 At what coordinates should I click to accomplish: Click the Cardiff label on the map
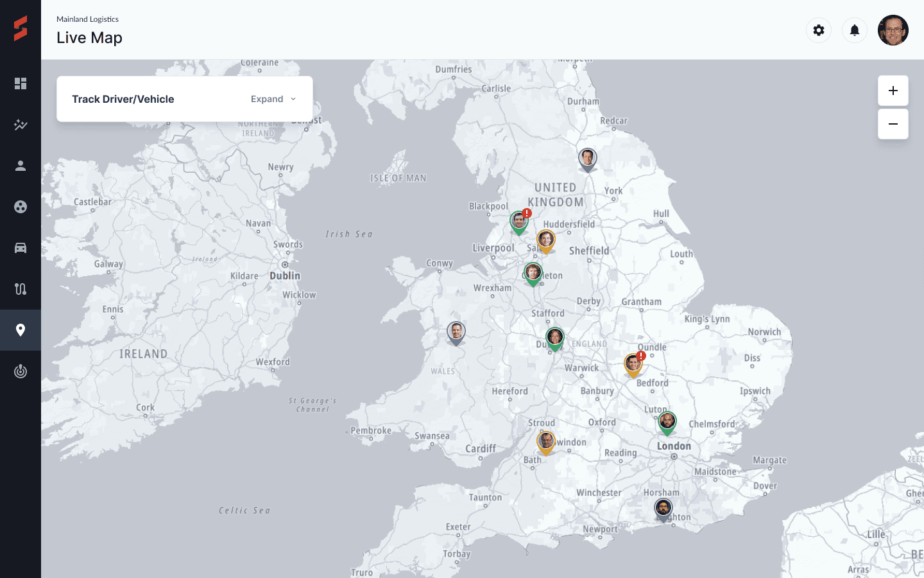pyautogui.click(x=481, y=448)
